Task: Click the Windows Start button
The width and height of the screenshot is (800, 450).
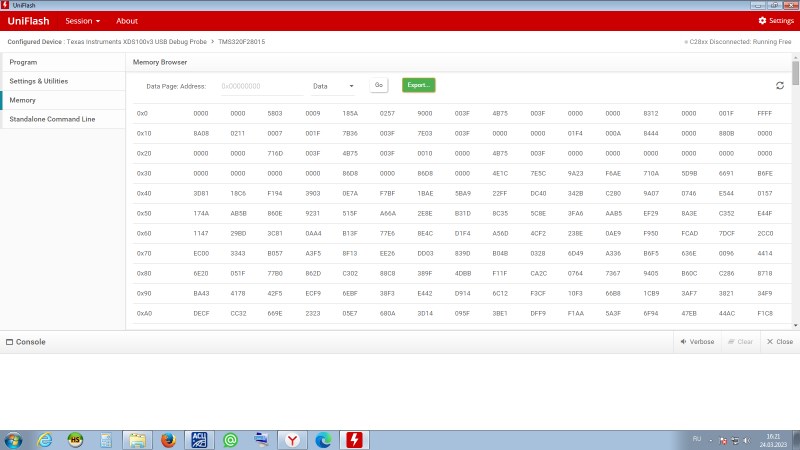Action: pyautogui.click(x=14, y=439)
